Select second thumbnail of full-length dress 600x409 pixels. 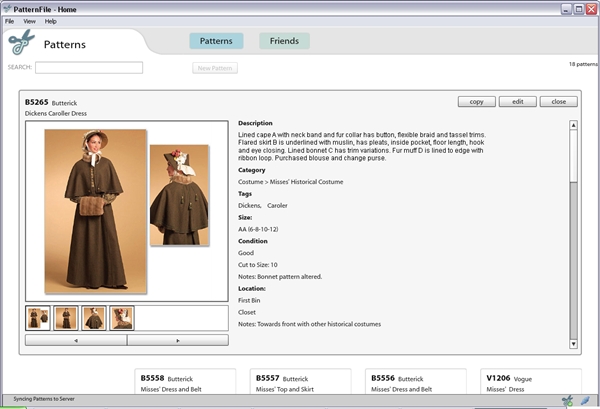pos(66,318)
